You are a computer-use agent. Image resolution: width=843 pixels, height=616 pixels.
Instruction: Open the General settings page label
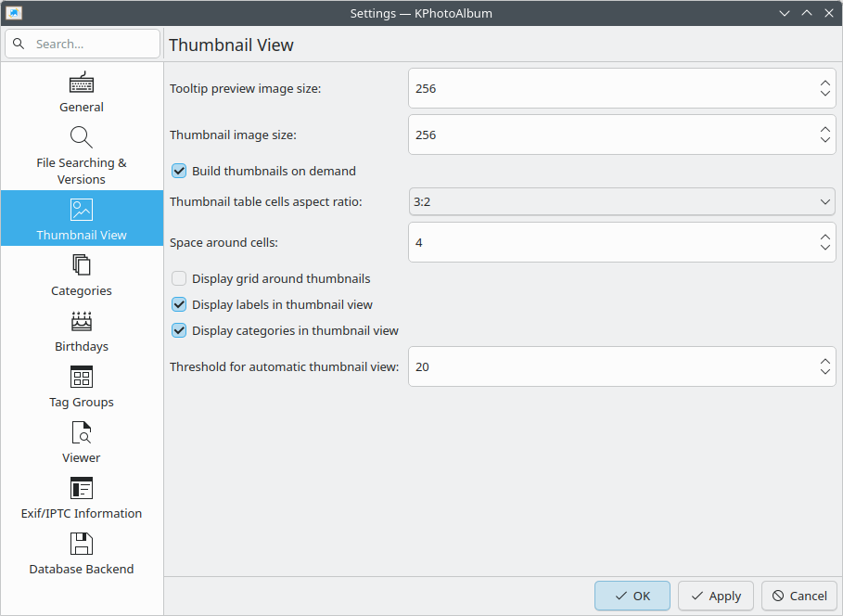click(82, 107)
